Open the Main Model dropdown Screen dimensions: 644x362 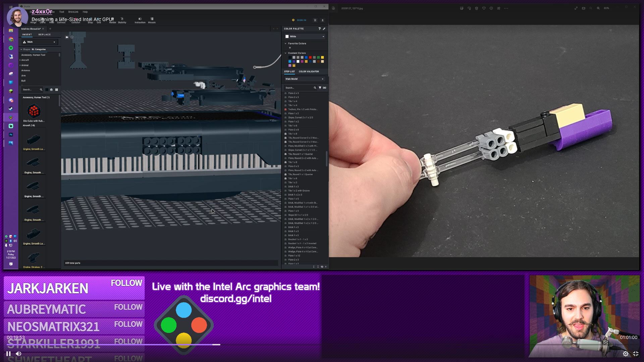(x=305, y=79)
